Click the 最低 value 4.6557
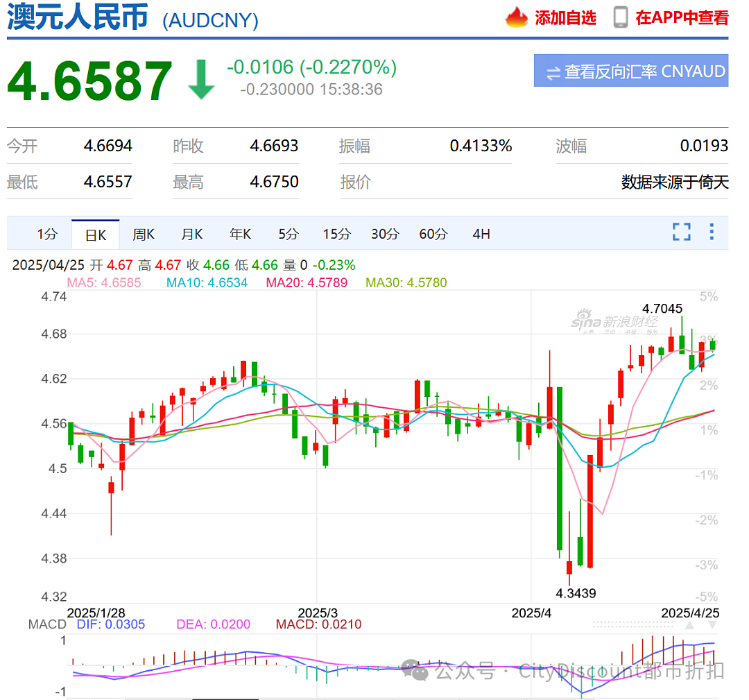 108,182
